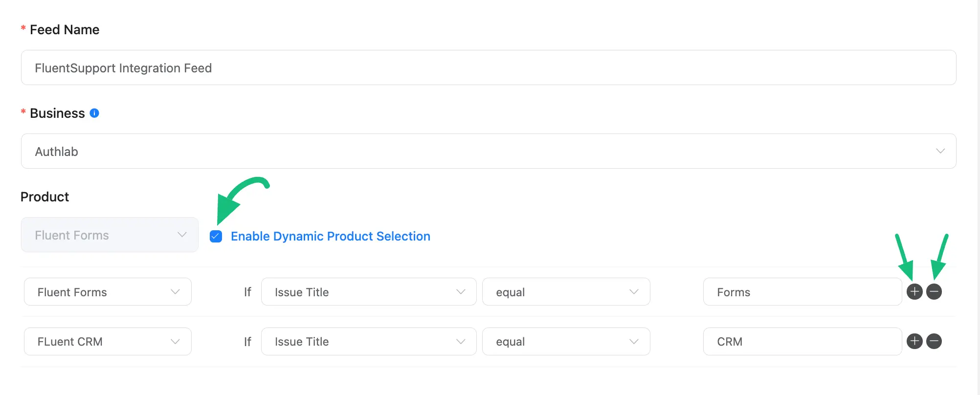Click the Enable Dynamic Product Selection label text
The width and height of the screenshot is (980, 395).
331,236
